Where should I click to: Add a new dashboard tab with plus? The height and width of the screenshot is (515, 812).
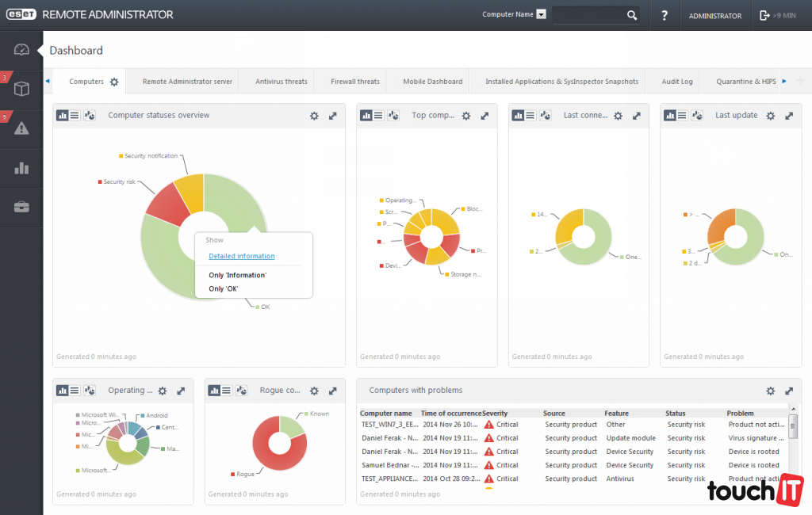click(x=801, y=81)
